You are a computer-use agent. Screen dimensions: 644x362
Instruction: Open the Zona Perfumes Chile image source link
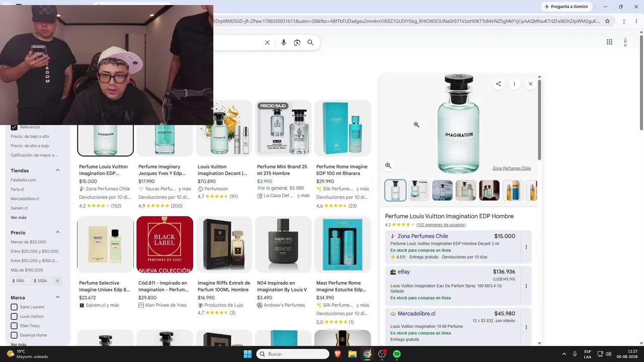(x=512, y=168)
